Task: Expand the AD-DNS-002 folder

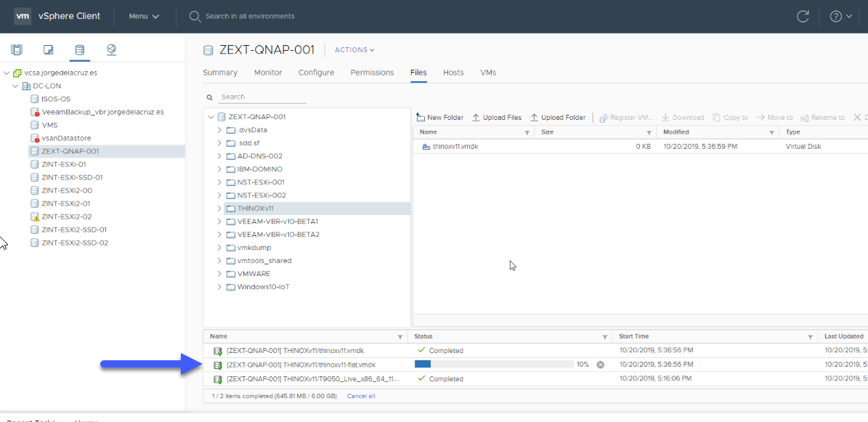Action: [220, 156]
